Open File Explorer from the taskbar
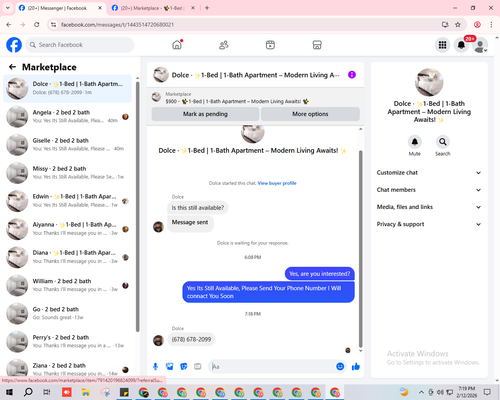 pos(86,392)
